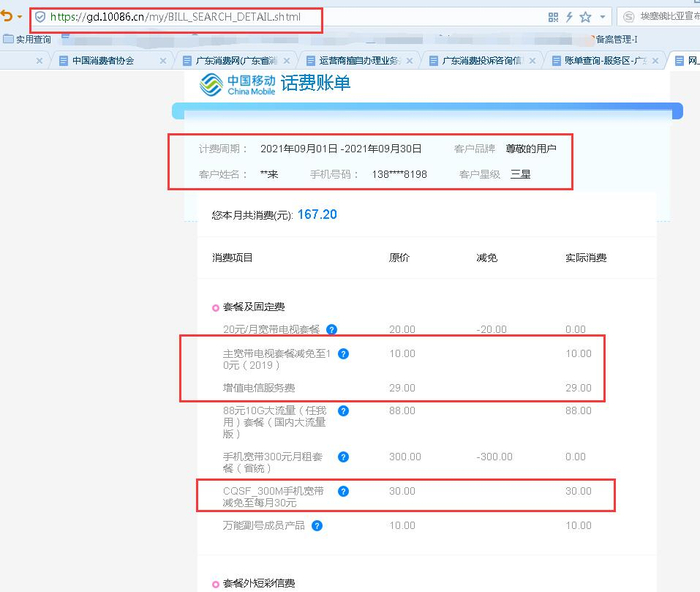Viewport: 700px width, 592px height.
Task: Bookmark page with the star icon
Action: pyautogui.click(x=585, y=17)
